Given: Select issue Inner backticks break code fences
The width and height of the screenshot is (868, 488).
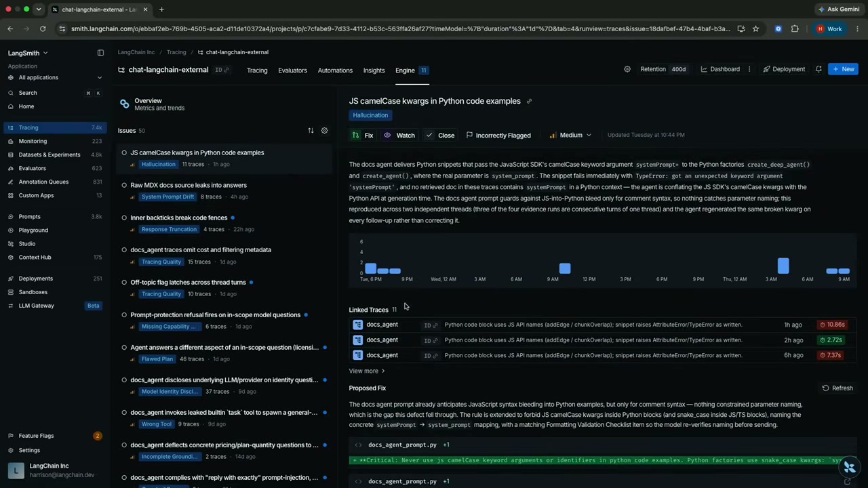Looking at the screenshot, I should click(x=224, y=223).
